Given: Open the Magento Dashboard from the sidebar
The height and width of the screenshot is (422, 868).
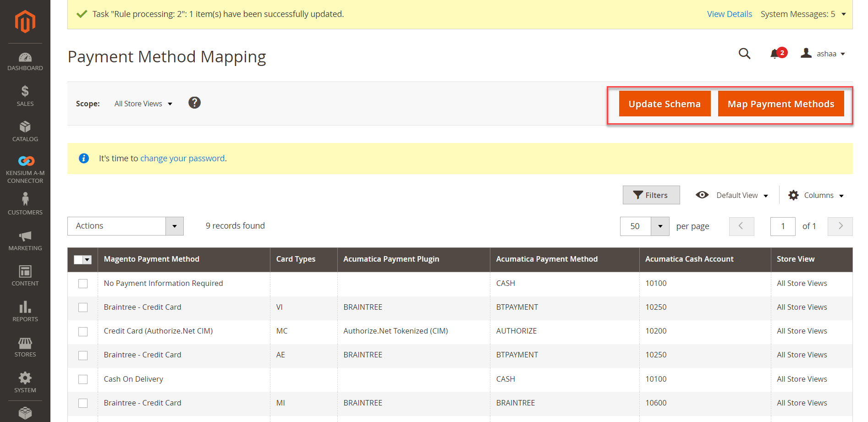Looking at the screenshot, I should click(x=25, y=61).
